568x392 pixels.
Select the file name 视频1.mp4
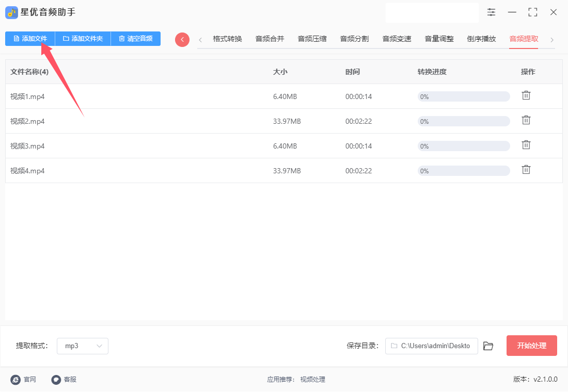click(27, 96)
